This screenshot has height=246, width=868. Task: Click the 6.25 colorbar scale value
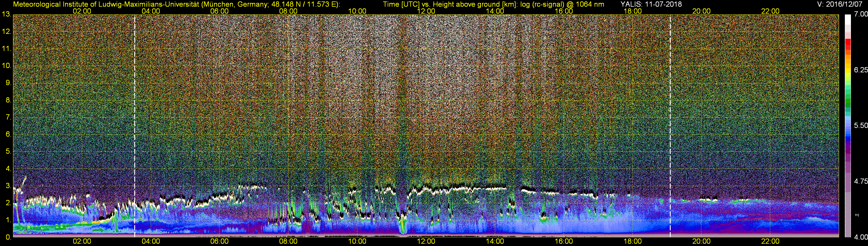860,70
